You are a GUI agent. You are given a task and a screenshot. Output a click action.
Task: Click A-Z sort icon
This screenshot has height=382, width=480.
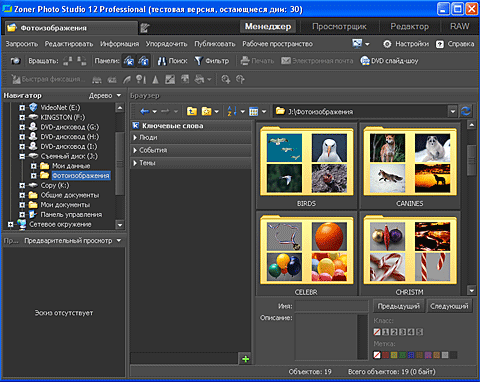(x=232, y=111)
